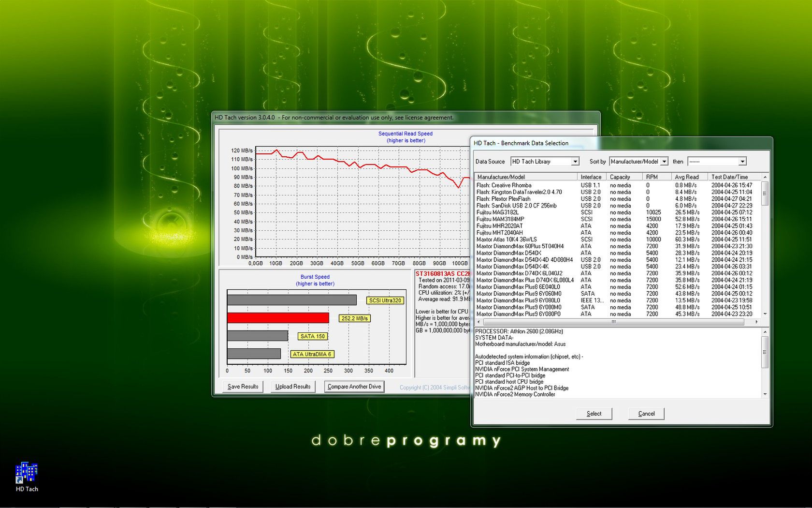Image resolution: width=812 pixels, height=508 pixels.
Task: Select the Fujitsu MAG3182L row
Action: pos(618,212)
